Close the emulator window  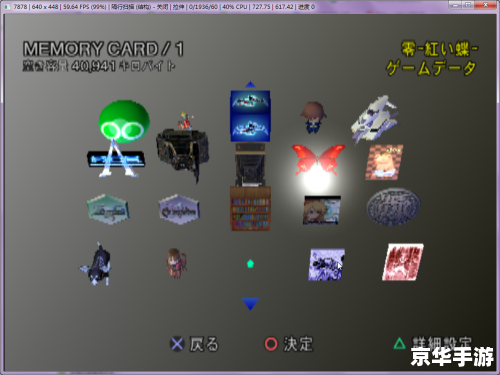(485, 5)
